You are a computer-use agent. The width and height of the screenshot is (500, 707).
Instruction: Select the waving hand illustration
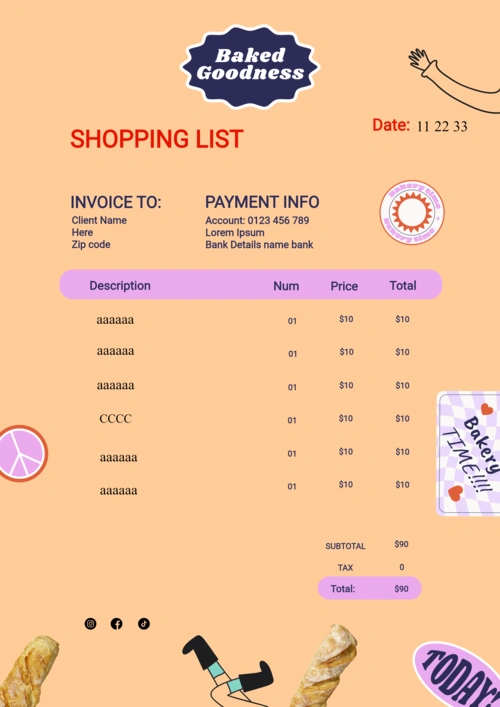click(454, 80)
